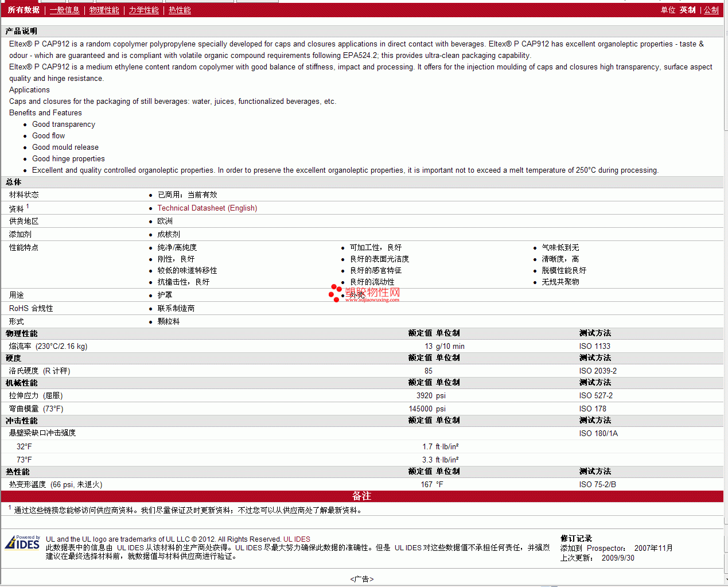The image size is (728, 587).
Task: Click 脱模性能良好 feature item
Action: click(x=565, y=271)
